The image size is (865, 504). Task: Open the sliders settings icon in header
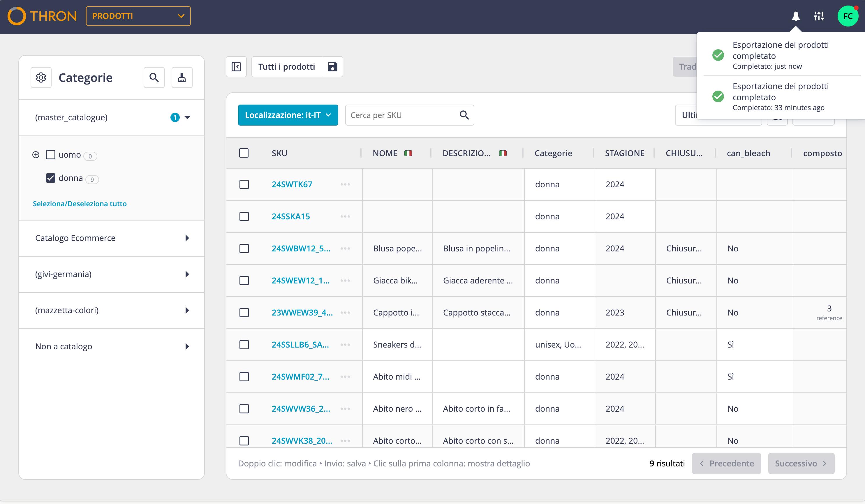(x=819, y=16)
